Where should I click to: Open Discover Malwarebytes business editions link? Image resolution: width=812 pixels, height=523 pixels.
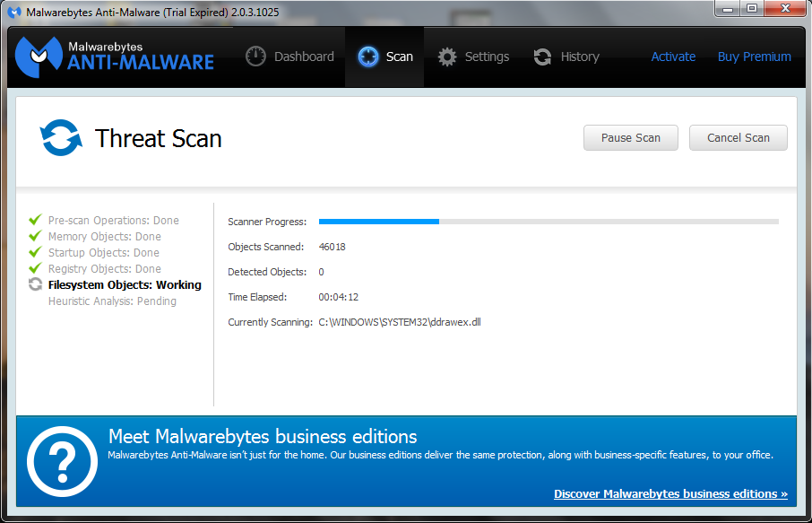(x=670, y=493)
